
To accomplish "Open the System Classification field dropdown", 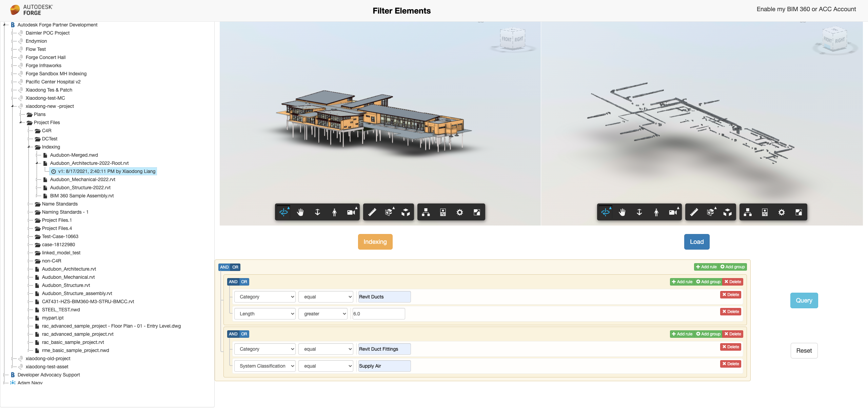I will click(264, 366).
